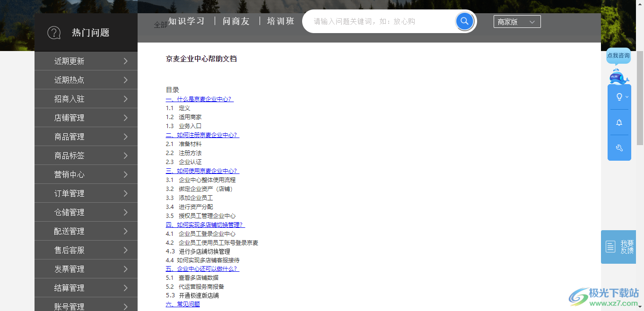Select 发票管理 in the sidebar

[x=86, y=269]
